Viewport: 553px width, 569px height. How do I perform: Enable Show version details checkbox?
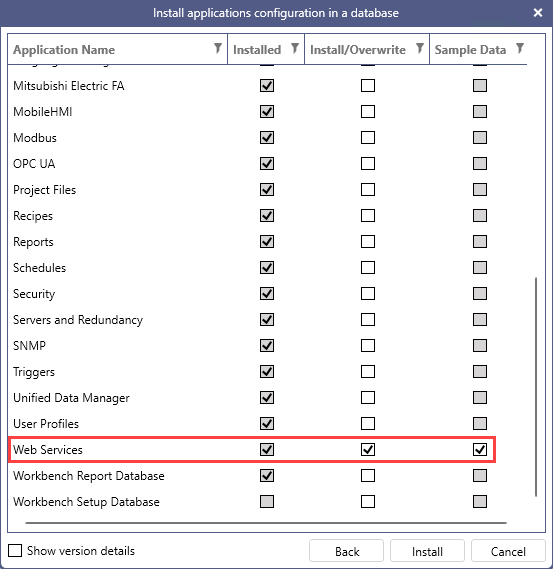click(15, 550)
